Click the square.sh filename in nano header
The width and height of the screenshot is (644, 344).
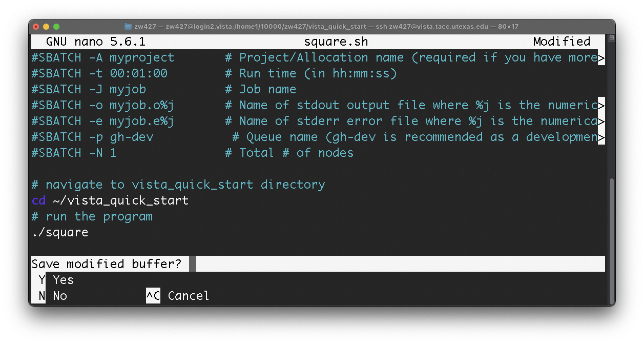[336, 42]
